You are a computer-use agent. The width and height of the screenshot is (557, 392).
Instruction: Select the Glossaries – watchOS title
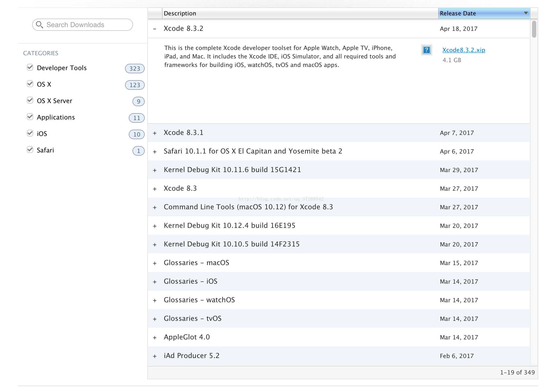(x=199, y=300)
